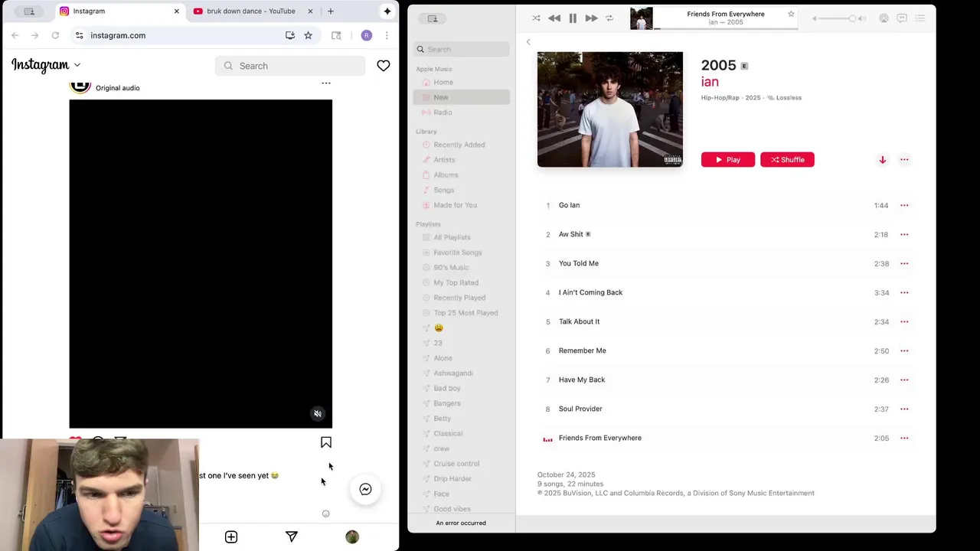Open album more options beside download
Viewport: 980px width, 551px height.
coord(904,160)
